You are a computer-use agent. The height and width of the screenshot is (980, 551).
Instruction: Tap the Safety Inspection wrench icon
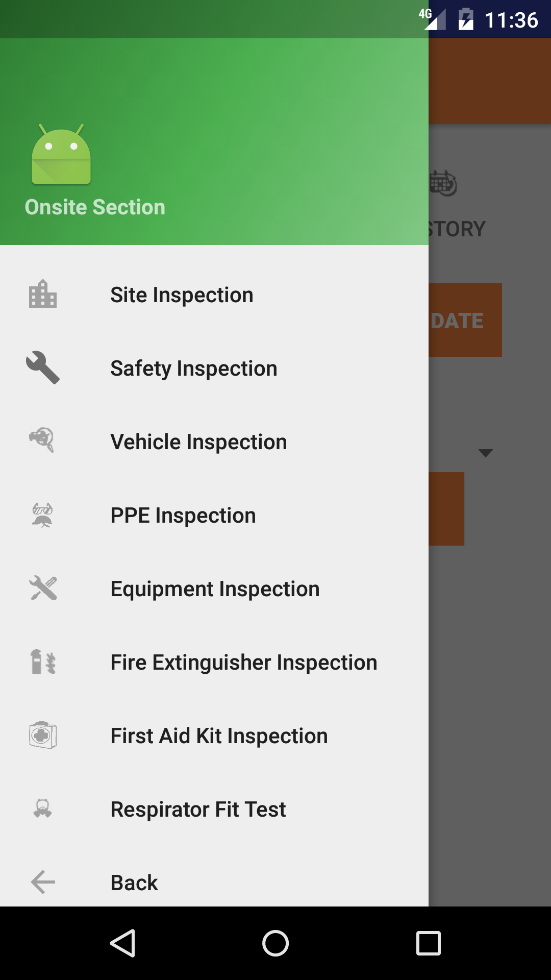43,367
